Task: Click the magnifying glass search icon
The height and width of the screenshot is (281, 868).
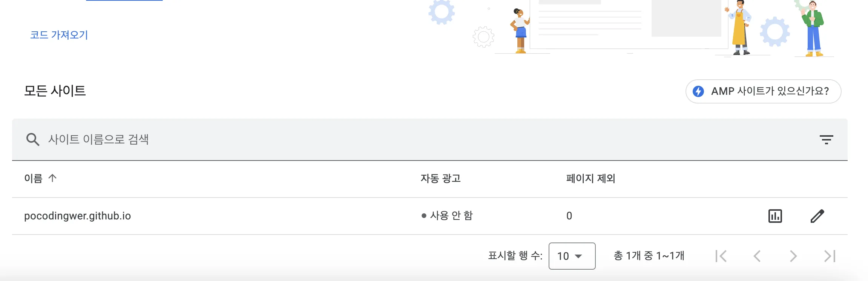Action: (33, 139)
